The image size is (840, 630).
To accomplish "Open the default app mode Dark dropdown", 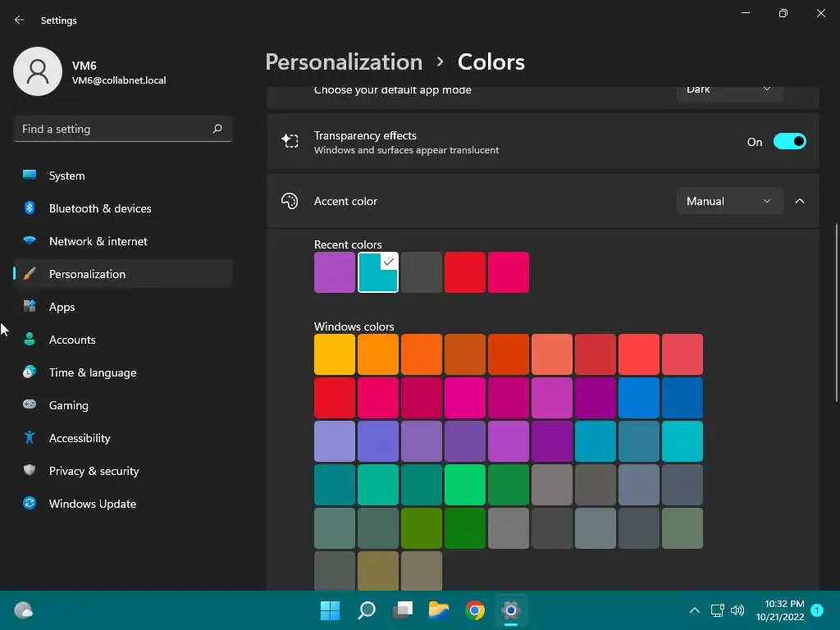I will tap(729, 92).
